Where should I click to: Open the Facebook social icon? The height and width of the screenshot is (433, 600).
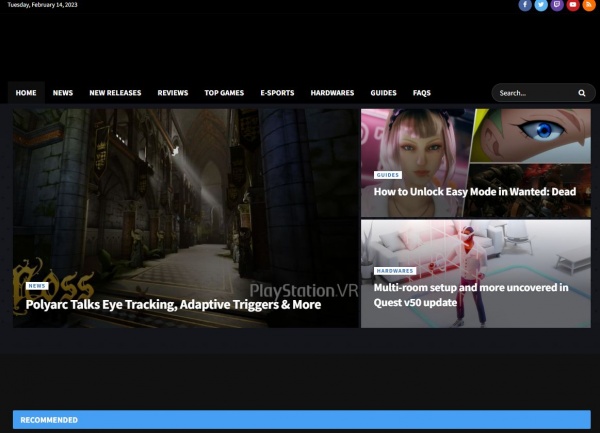click(525, 5)
